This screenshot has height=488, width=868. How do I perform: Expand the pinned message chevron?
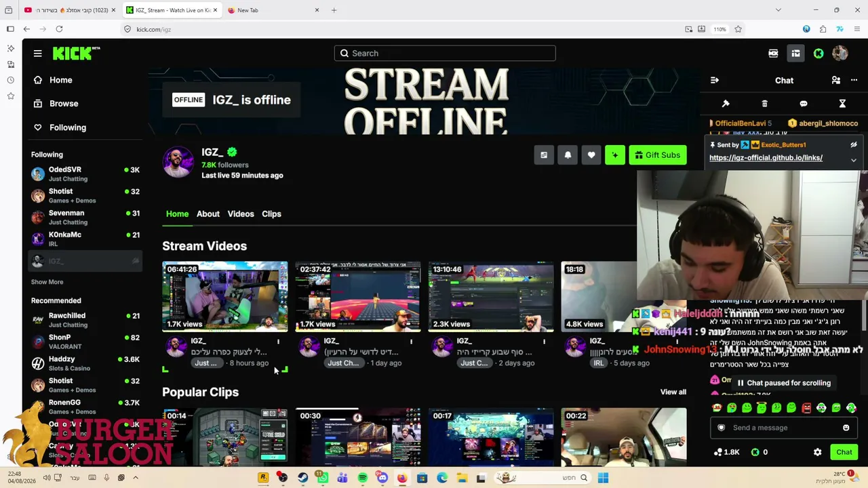[854, 160]
